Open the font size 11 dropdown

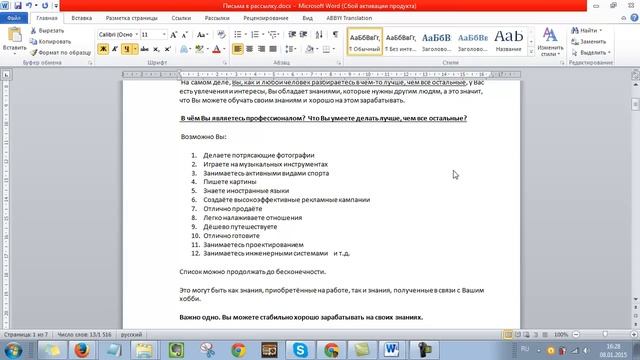coord(164,35)
